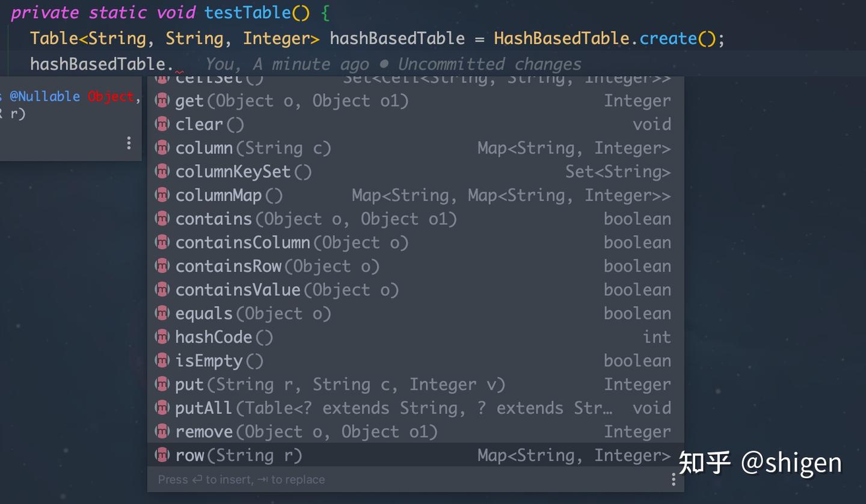Click the method icon beside hashCode

(x=162, y=337)
